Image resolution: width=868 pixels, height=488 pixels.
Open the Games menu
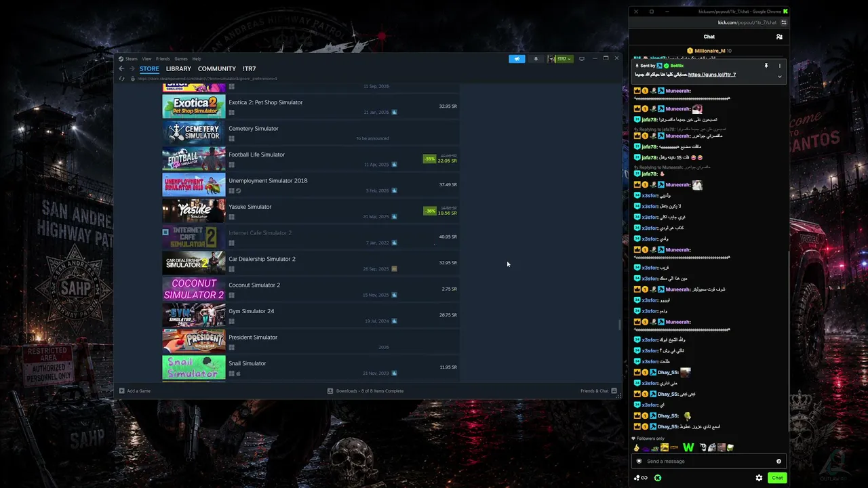[x=181, y=59]
